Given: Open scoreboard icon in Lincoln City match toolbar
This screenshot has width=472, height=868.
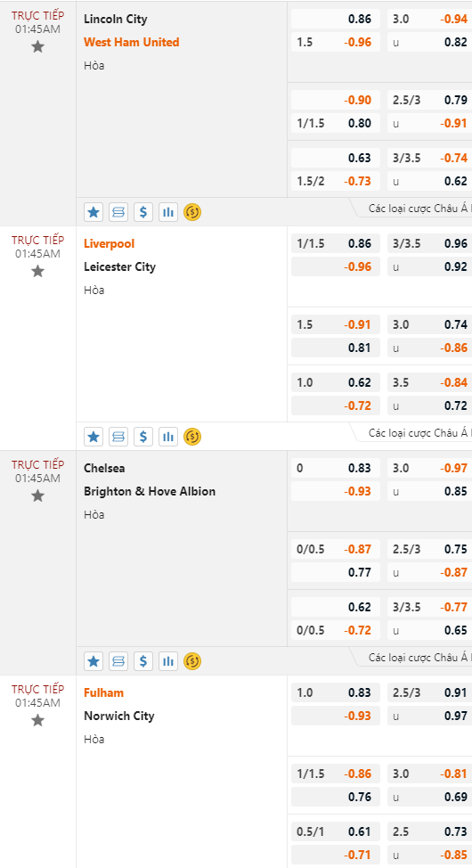Looking at the screenshot, I should tap(118, 212).
